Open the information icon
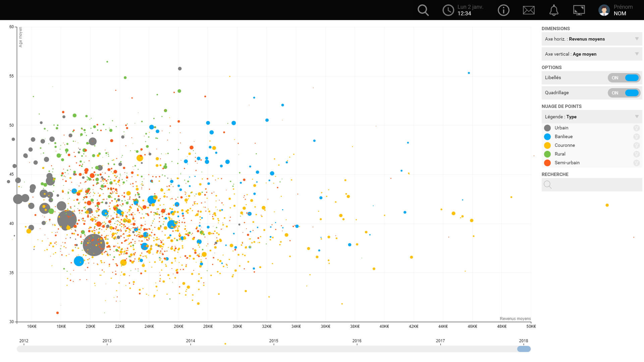Viewport: 644px width, 362px height. [x=503, y=10]
